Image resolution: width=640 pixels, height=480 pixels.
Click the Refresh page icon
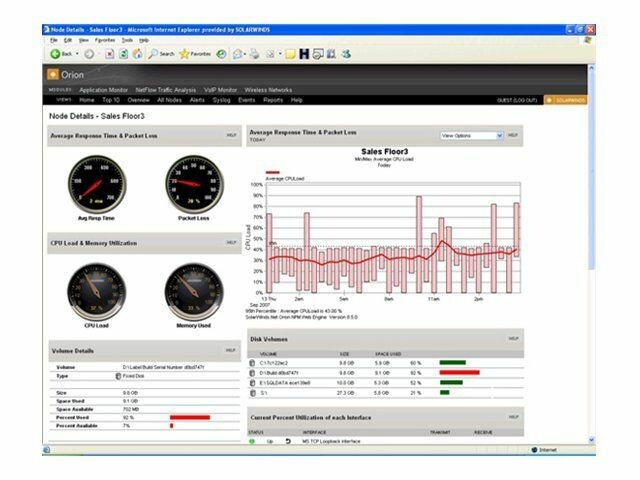click(x=124, y=53)
